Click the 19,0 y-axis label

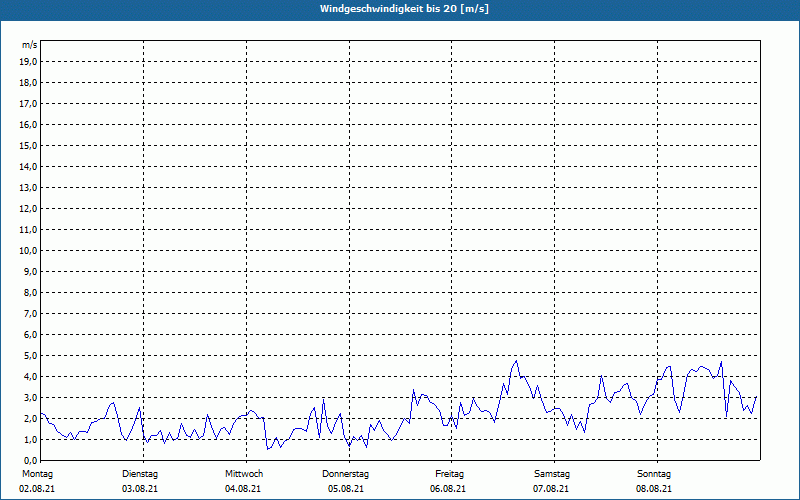(29, 62)
